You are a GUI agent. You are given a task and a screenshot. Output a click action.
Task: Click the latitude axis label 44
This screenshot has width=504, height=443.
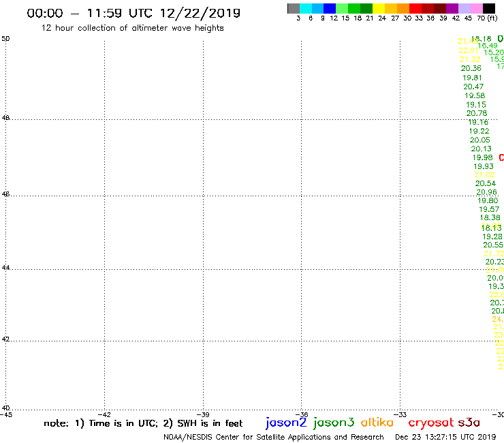[x=5, y=268]
